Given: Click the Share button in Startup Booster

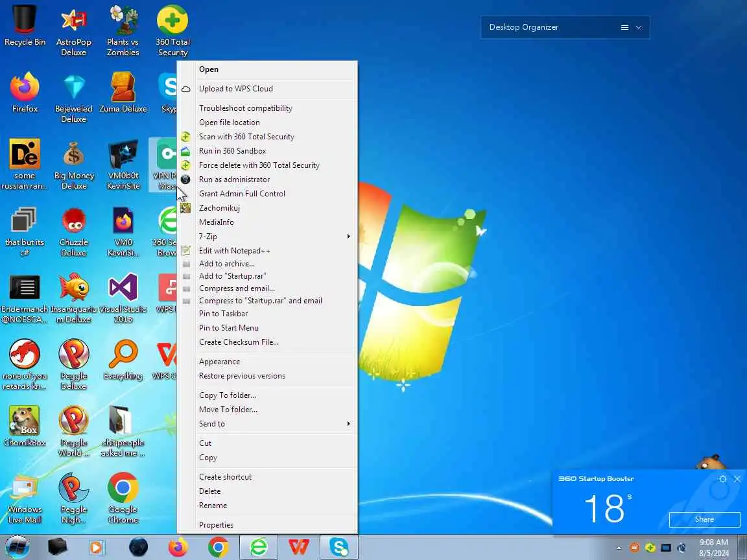Looking at the screenshot, I should point(704,520).
